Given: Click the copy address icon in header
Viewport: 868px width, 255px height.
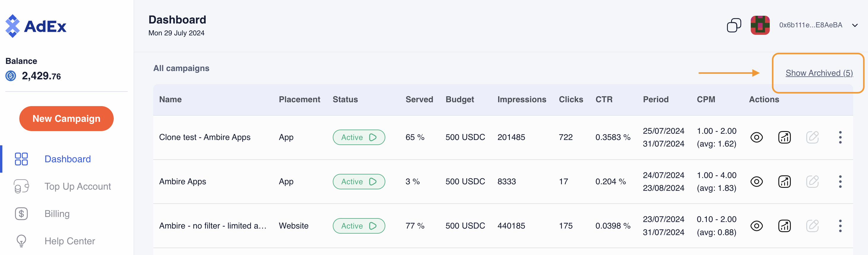Looking at the screenshot, I should pos(734,25).
